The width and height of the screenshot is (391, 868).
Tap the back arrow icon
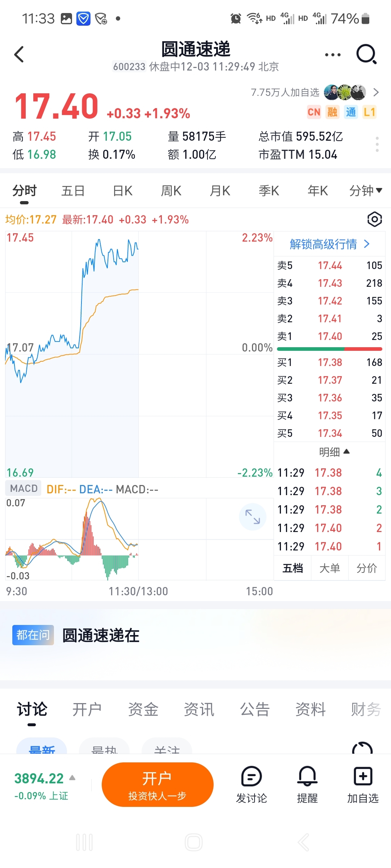click(19, 55)
